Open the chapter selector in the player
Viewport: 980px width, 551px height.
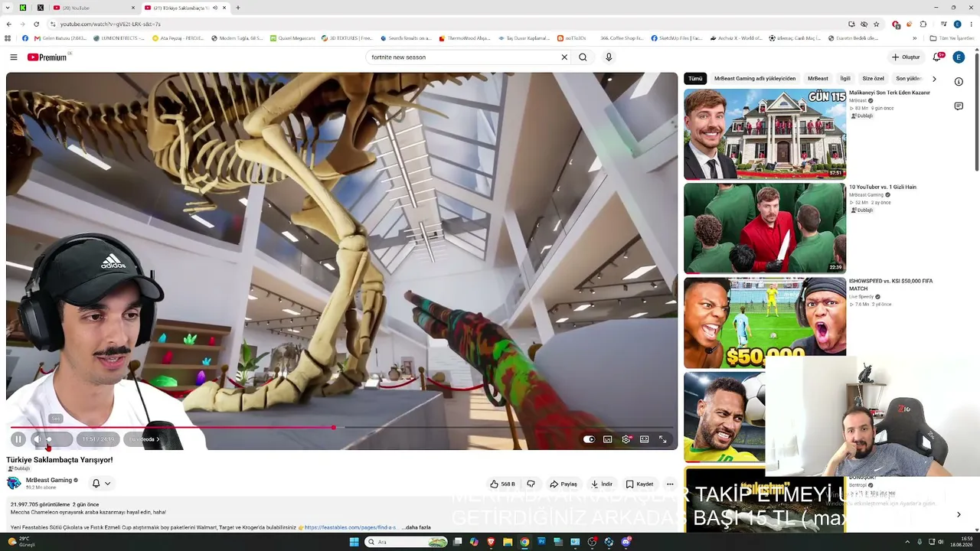coord(144,439)
